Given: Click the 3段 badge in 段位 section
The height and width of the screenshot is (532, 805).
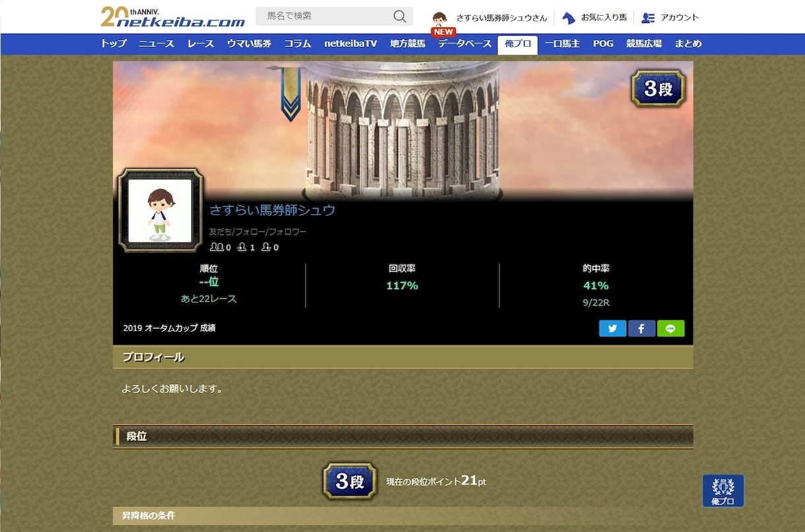Looking at the screenshot, I should (x=350, y=481).
